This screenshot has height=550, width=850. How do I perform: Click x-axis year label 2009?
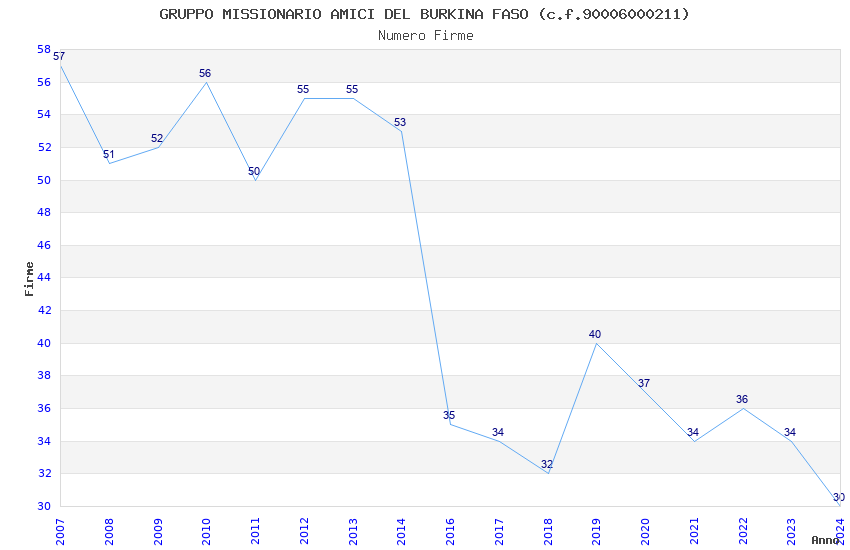[158, 532]
